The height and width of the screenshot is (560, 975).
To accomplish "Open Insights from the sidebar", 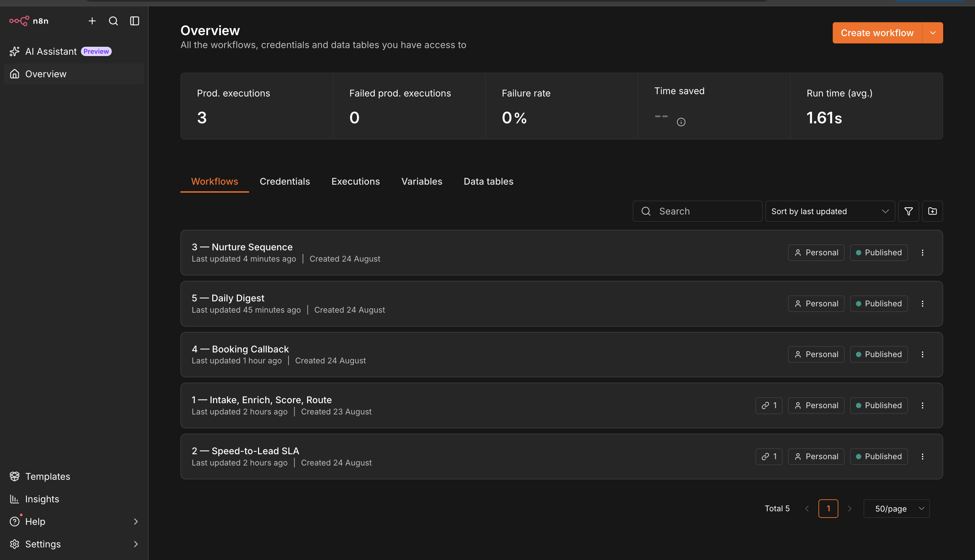I will tap(74, 499).
